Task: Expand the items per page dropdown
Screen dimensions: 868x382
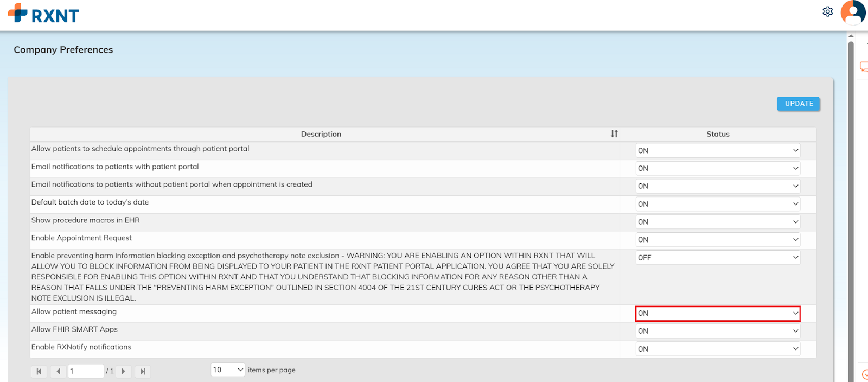Action: [228, 370]
